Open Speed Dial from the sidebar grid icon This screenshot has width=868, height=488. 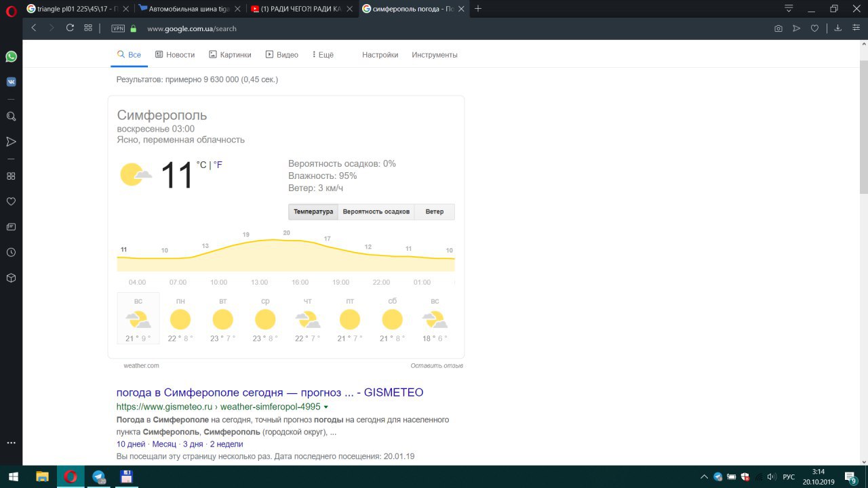11,176
